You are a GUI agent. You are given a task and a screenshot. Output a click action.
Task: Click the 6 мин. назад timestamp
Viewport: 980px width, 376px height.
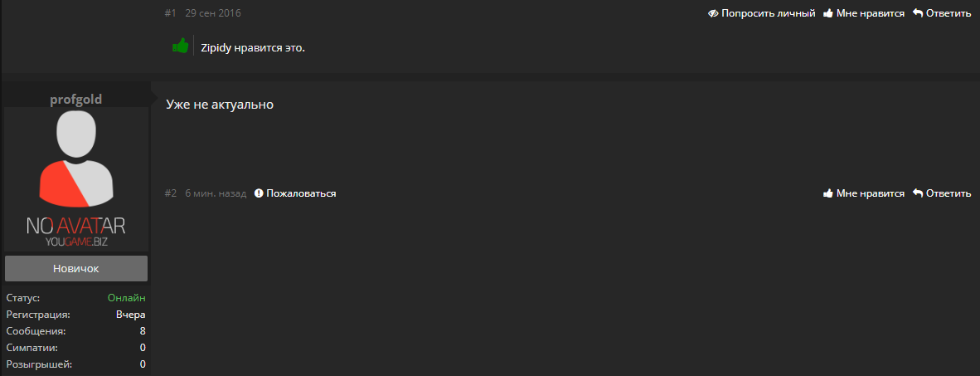216,193
